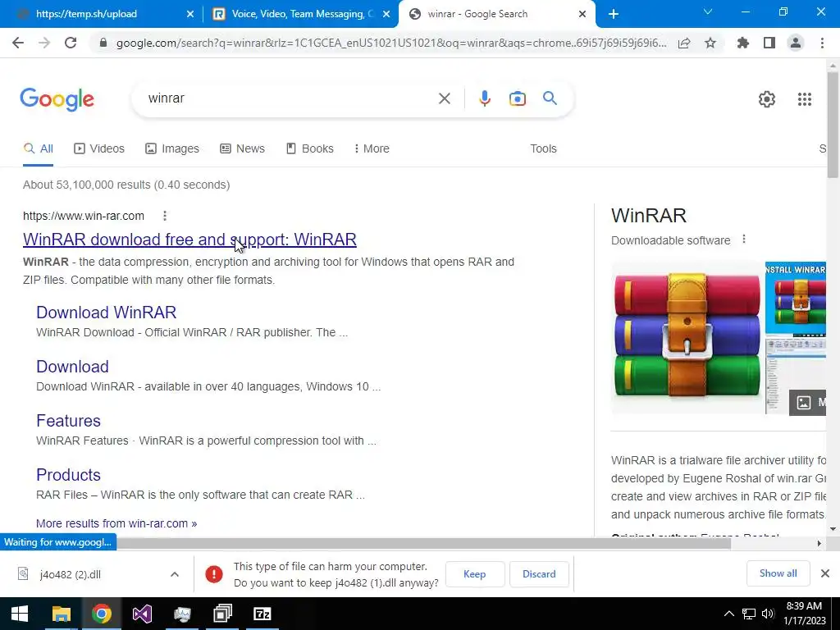Open the taskbar clock showing 8:39 AM
This screenshot has width=840, height=630.
pyautogui.click(x=804, y=614)
